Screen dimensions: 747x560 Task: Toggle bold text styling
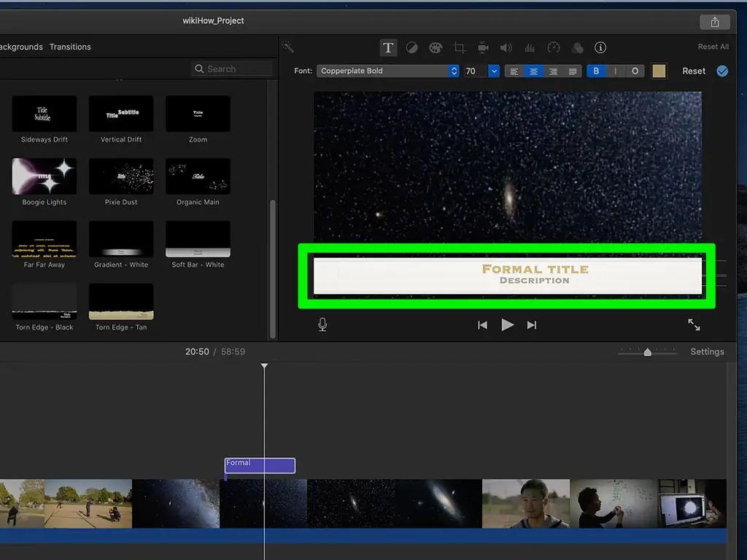tap(596, 71)
